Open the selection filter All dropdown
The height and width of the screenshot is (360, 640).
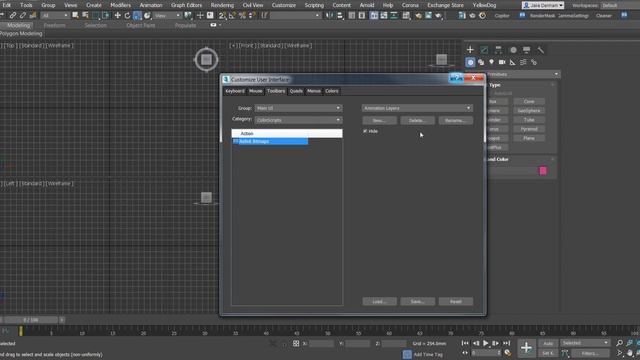[x=54, y=16]
